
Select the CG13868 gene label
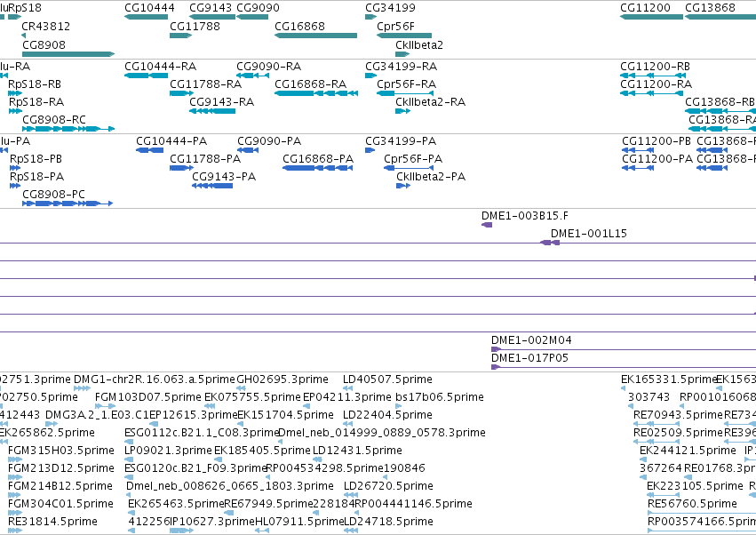(x=710, y=8)
